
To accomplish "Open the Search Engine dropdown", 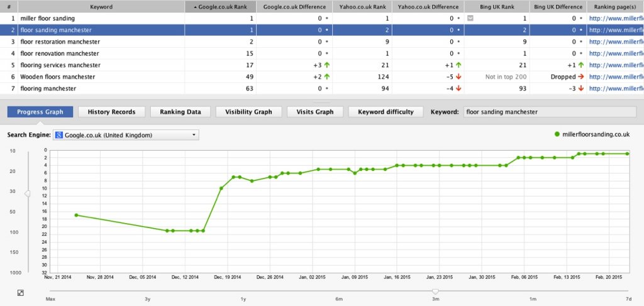I will pyautogui.click(x=126, y=135).
